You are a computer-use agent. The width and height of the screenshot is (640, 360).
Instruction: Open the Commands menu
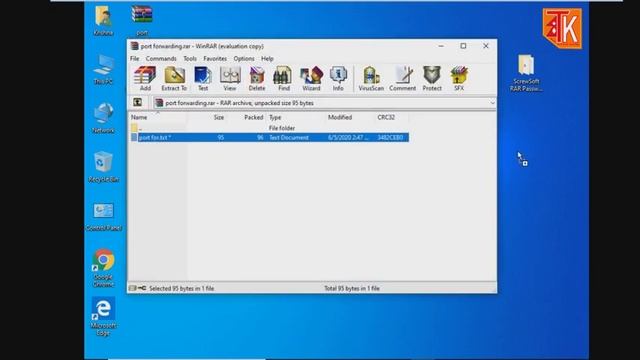point(161,59)
